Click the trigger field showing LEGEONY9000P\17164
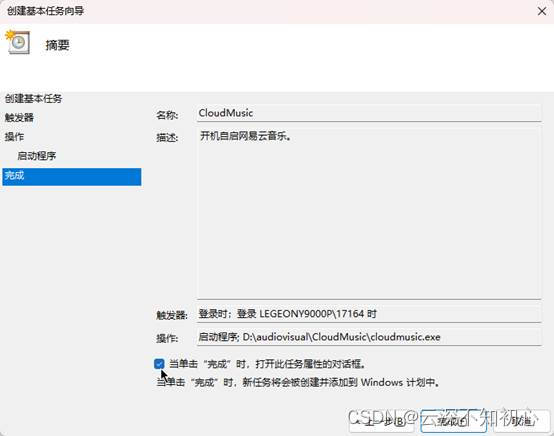Screen dimensions: 554x436 pos(369,314)
